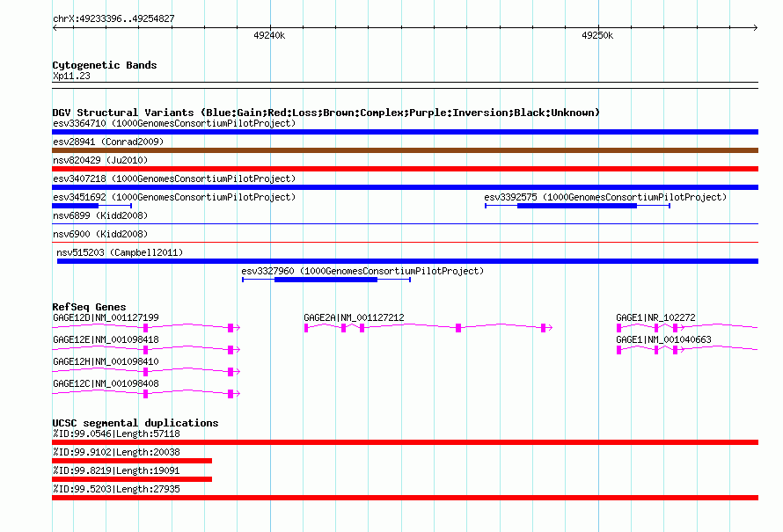Open gene GAGE12C|NM_001098408 label
783x532 pixels.
(106, 383)
